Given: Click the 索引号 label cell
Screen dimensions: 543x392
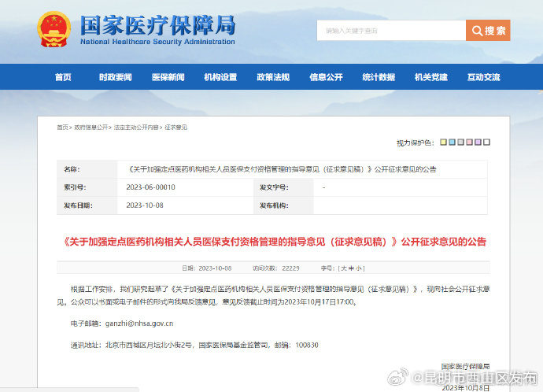Looking at the screenshot, I should click(87, 187).
